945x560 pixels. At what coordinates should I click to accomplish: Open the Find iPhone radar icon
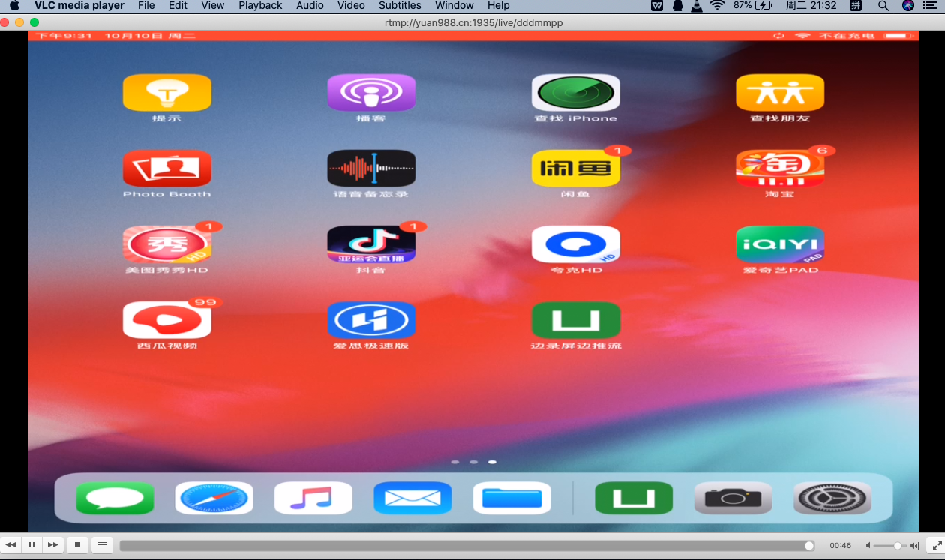click(x=575, y=93)
